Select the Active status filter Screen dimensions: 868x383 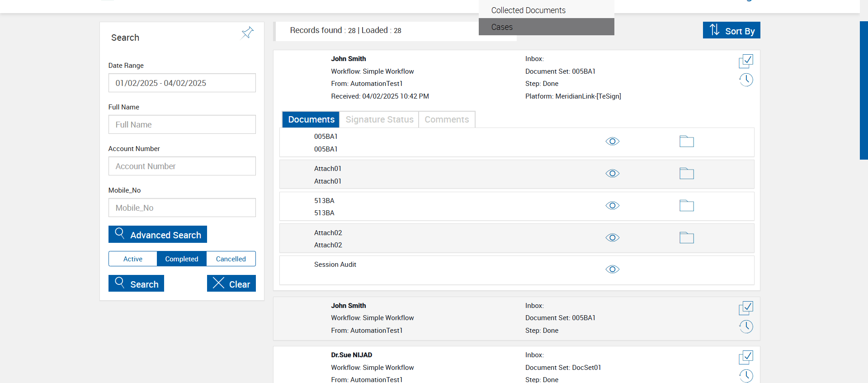[x=133, y=259]
